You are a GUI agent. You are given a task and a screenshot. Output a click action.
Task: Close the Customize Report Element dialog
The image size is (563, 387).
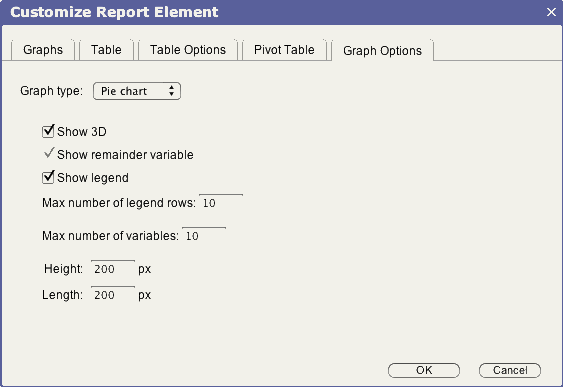click(551, 12)
